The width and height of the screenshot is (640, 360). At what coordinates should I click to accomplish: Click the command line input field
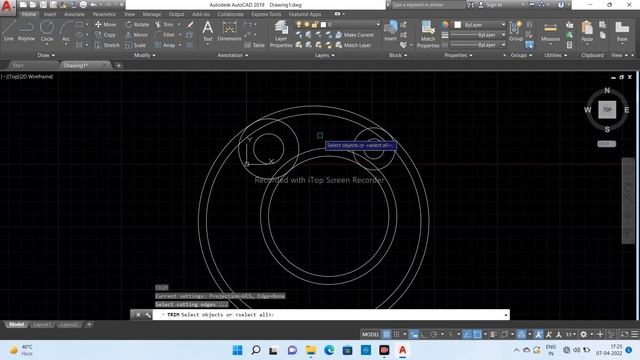(331, 315)
